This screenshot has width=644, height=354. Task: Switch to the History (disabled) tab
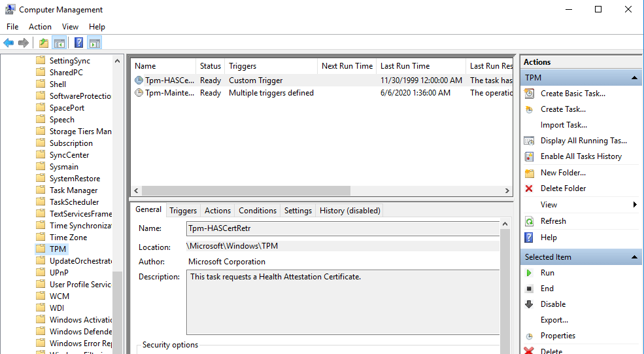pyautogui.click(x=350, y=211)
